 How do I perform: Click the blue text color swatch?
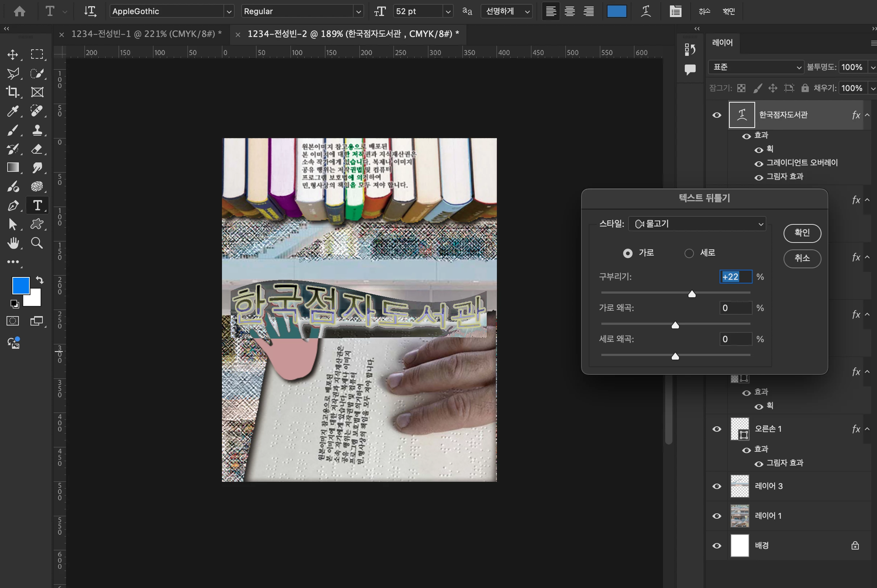(x=616, y=11)
